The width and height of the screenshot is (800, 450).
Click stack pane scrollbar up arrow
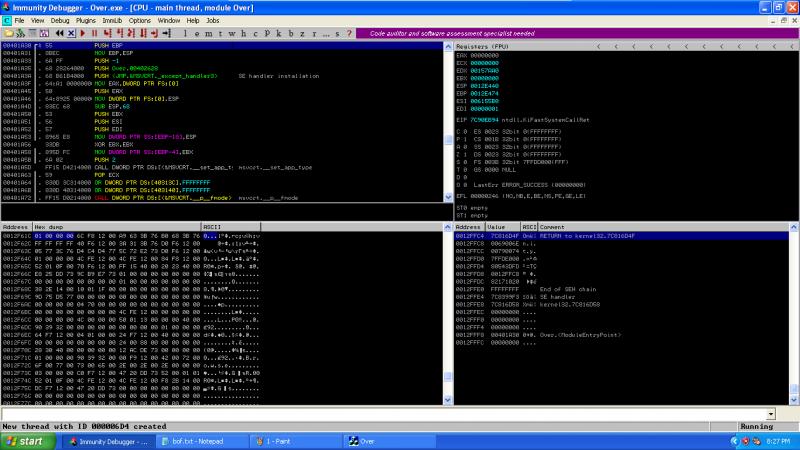pos(794,227)
